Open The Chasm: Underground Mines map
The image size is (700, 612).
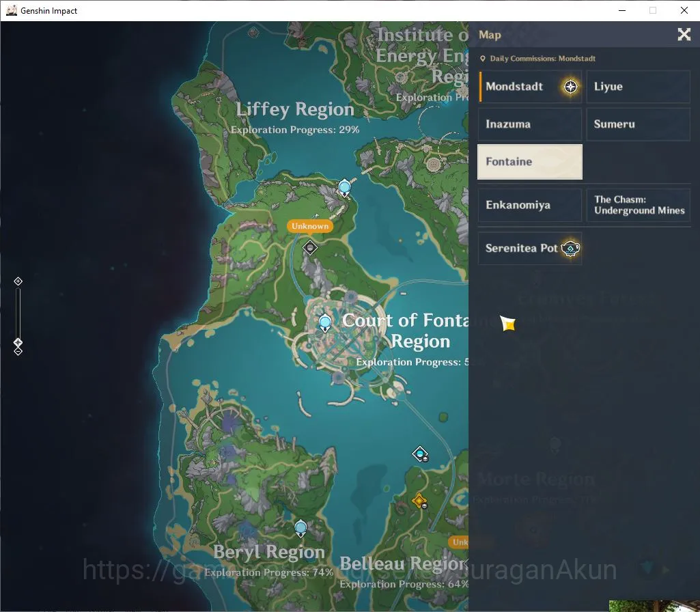(x=638, y=205)
